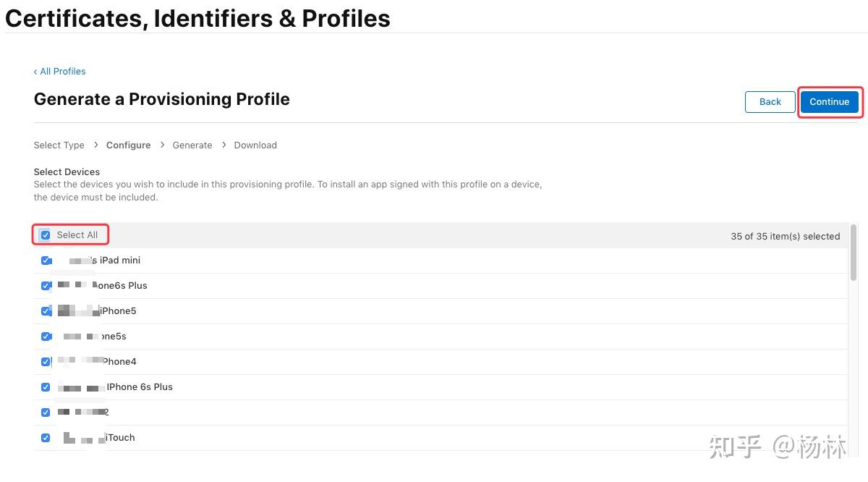Uncheck the iPhone4 device checkbox
Viewport: 868px width, 482px height.
point(46,362)
